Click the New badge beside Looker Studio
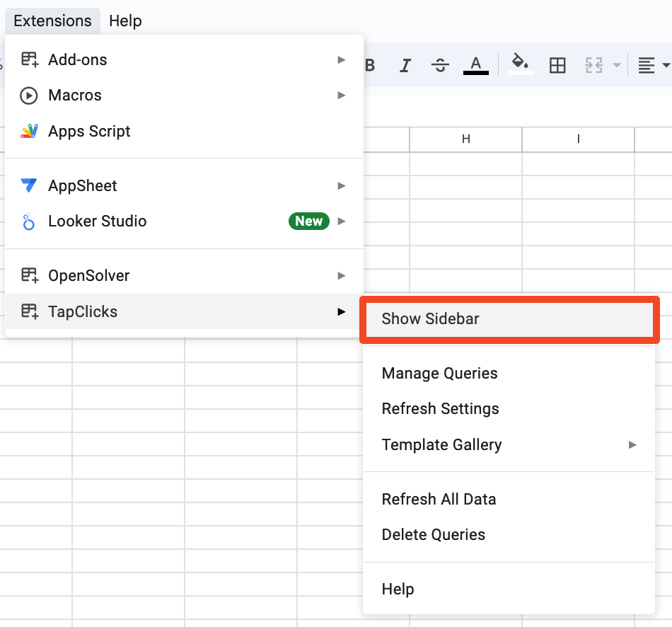Viewport: 672px width, 627px height. point(308,221)
